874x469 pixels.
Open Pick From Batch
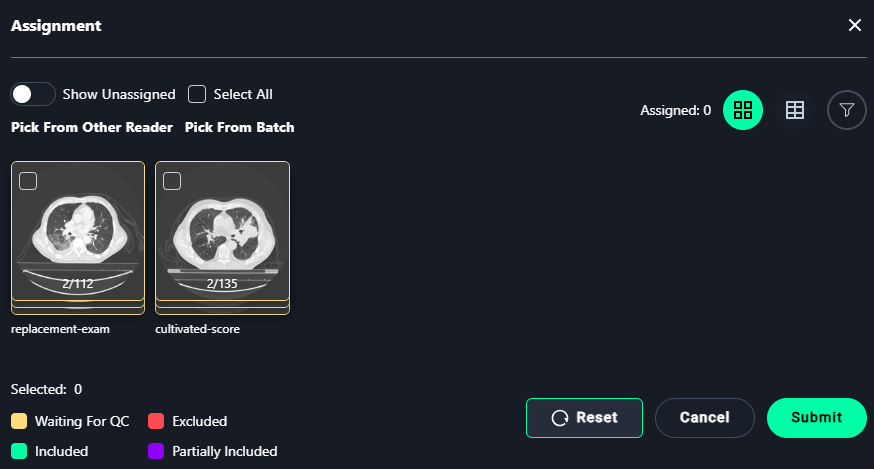pos(240,127)
